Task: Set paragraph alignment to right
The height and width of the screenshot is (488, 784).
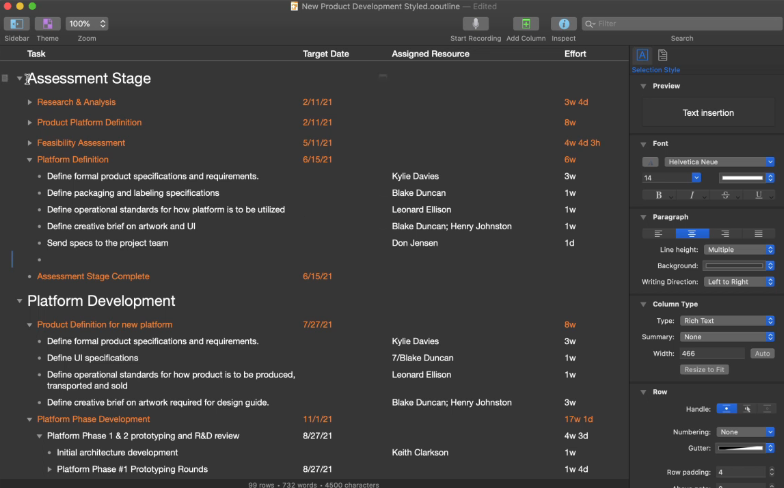Action: tap(725, 234)
